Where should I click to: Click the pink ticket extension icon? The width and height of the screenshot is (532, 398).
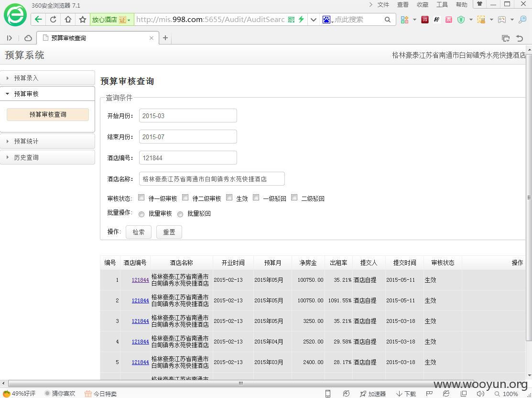(448, 20)
